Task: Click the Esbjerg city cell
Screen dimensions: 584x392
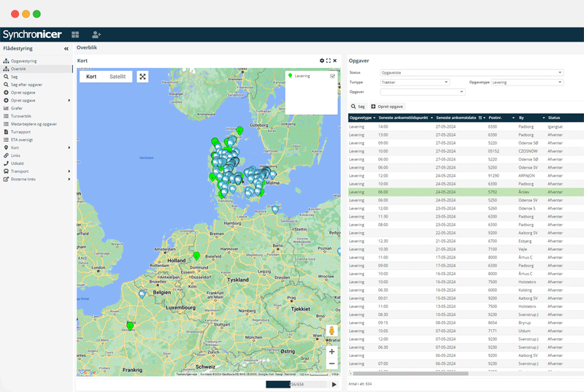Action: [525, 241]
